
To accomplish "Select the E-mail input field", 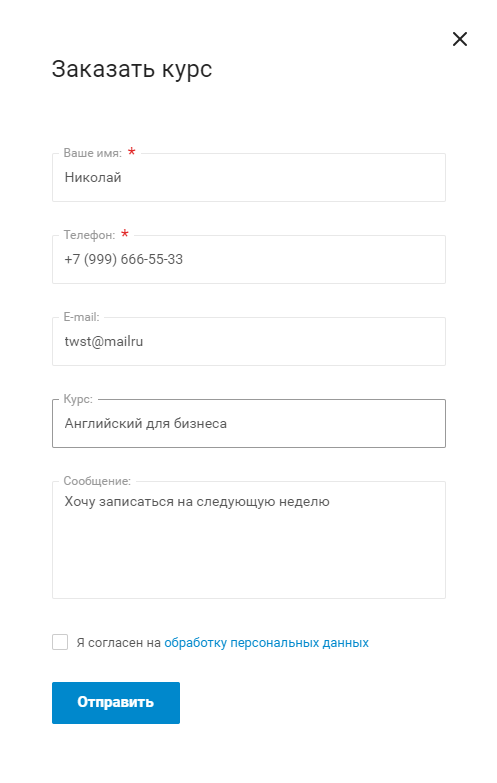I will point(249,341).
